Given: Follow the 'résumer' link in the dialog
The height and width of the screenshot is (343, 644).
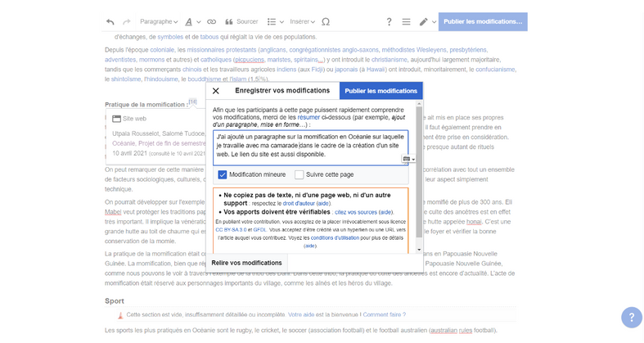Looking at the screenshot, I should click(x=308, y=117).
